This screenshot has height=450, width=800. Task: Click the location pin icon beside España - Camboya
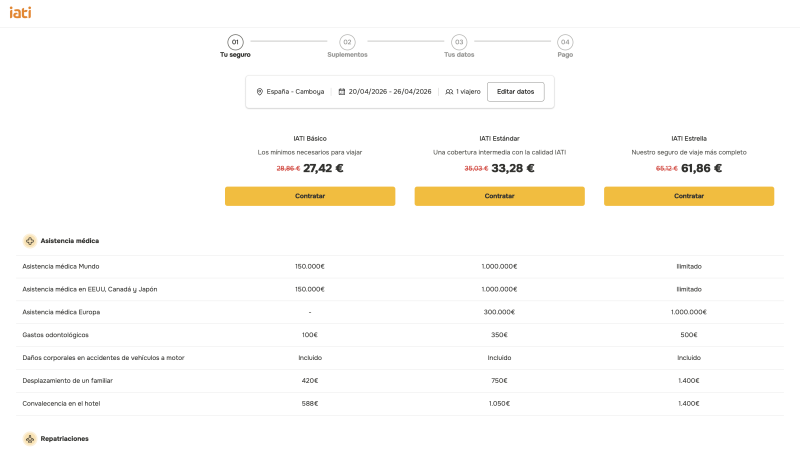(x=260, y=92)
